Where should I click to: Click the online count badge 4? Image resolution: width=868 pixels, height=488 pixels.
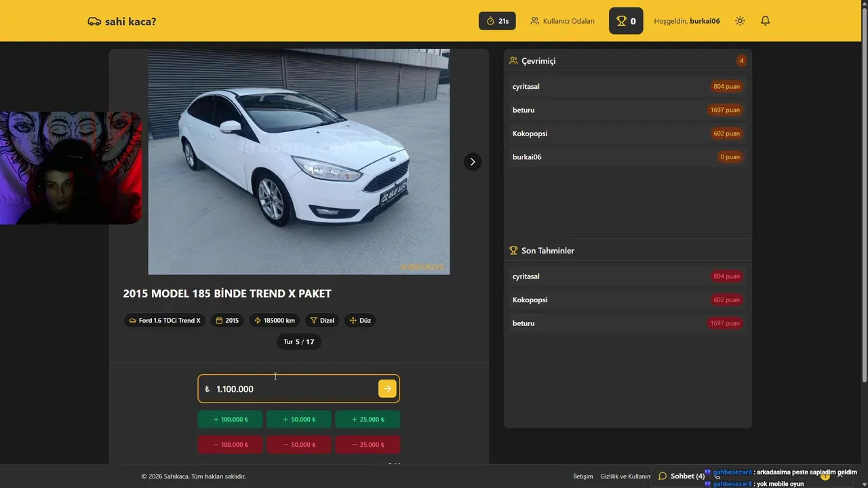click(741, 60)
